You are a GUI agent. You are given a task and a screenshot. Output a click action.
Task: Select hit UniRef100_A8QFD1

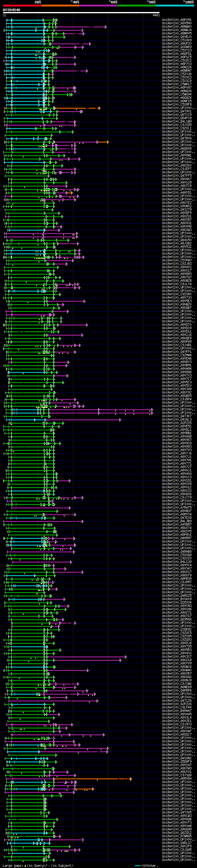click(177, 54)
